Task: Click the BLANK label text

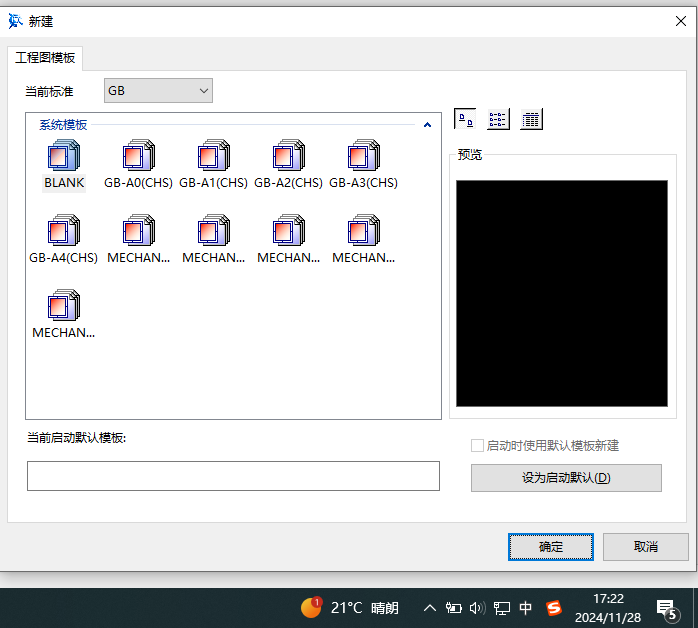Action: click(x=64, y=183)
